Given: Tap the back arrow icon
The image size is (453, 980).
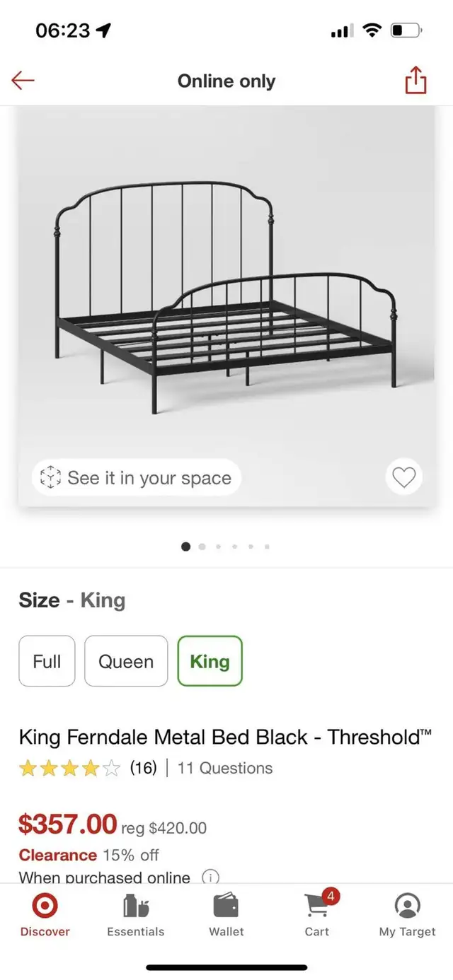Looking at the screenshot, I should [x=23, y=81].
